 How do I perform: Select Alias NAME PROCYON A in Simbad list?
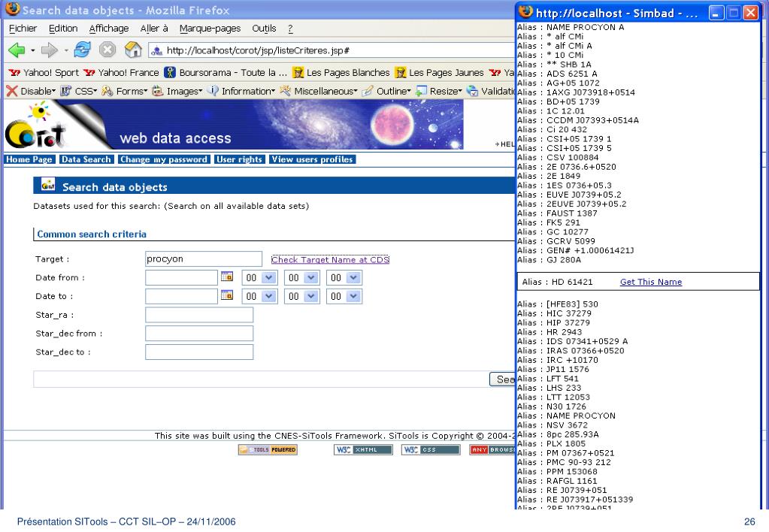[x=571, y=28]
